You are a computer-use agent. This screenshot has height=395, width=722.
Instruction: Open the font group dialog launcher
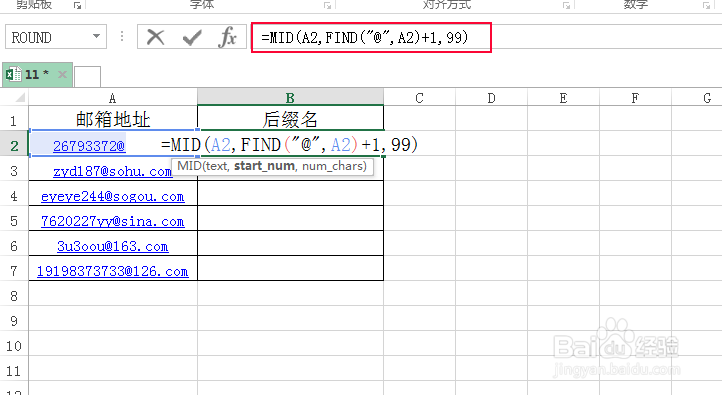pyautogui.click(x=327, y=6)
